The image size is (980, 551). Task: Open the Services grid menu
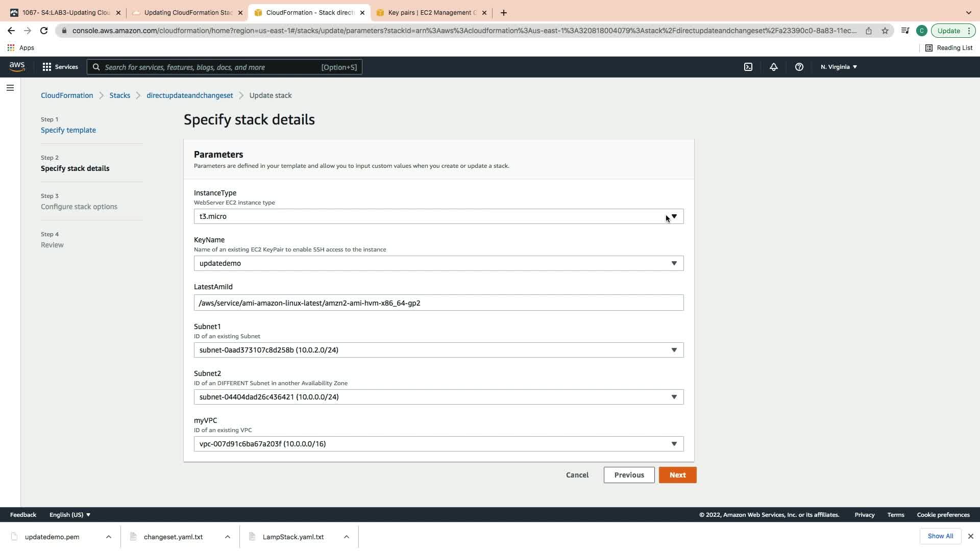tap(60, 67)
